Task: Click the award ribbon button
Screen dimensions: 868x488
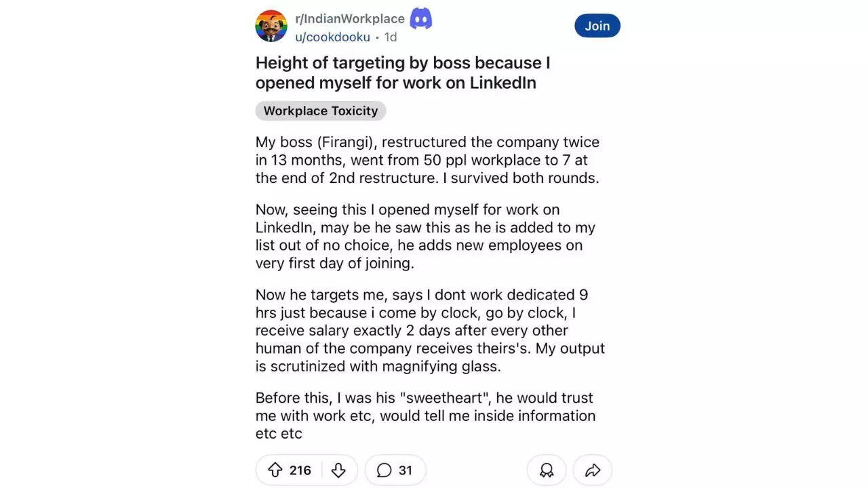Action: [x=546, y=470]
